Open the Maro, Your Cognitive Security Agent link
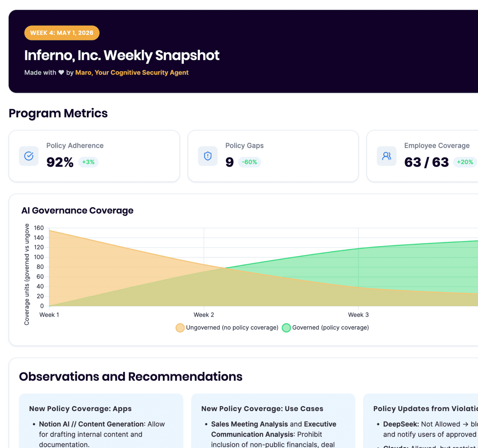The width and height of the screenshot is (478, 448). click(132, 72)
